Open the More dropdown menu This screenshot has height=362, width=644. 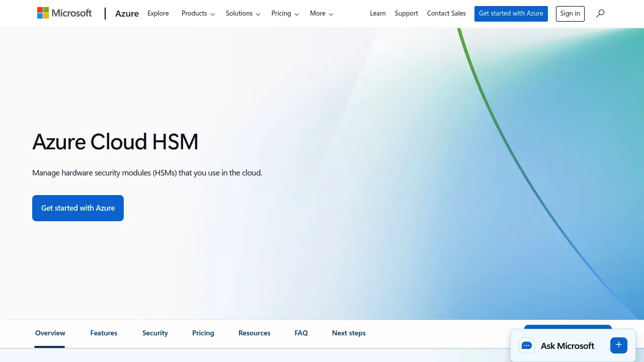[x=321, y=14]
